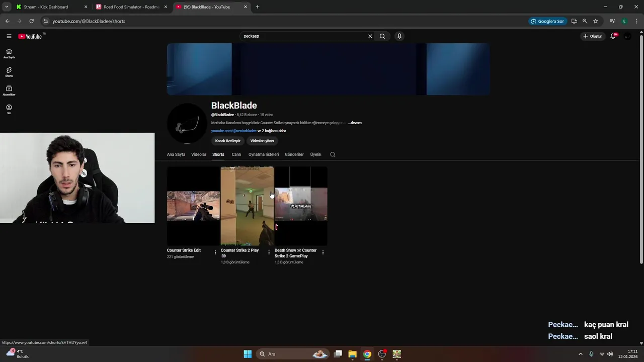Screen dimensions: 644x362
Task: Switch to the Canlı channel tab
Action: point(236,154)
